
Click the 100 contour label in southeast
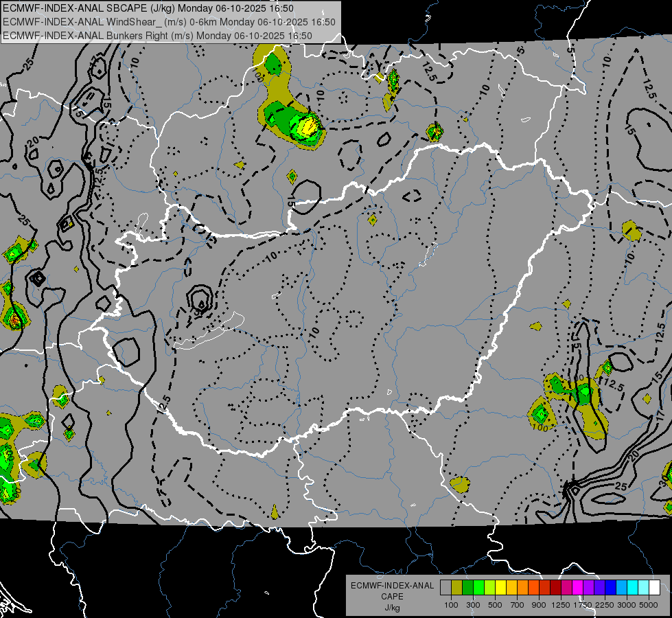pos(540,427)
